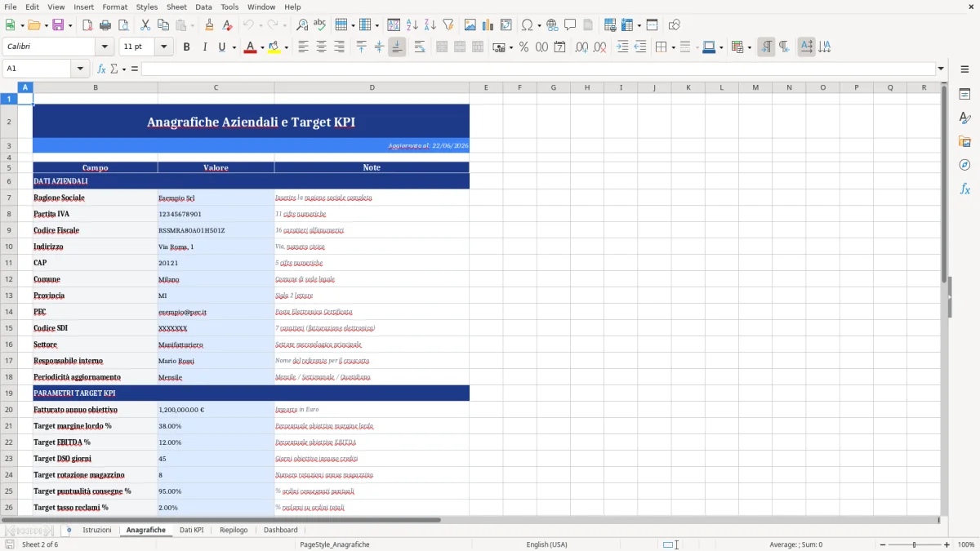Click Clear Direct Formatting icon
The image size is (980, 551).
[x=228, y=25]
